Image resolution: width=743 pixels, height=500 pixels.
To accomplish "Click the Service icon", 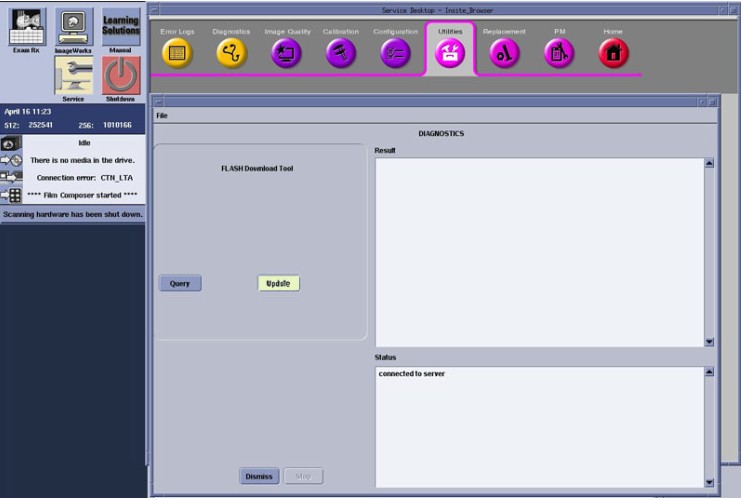I will tap(72, 77).
